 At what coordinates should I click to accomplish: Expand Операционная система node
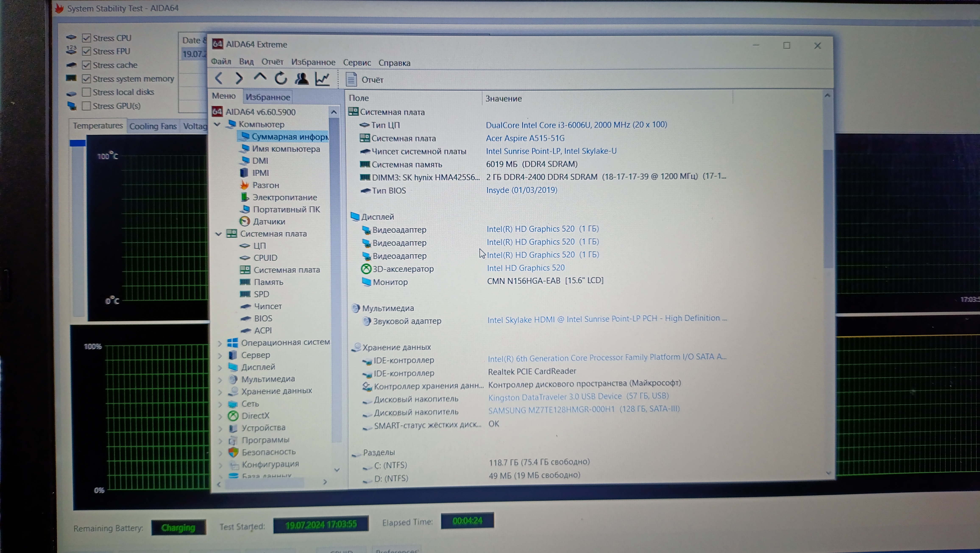click(x=220, y=343)
